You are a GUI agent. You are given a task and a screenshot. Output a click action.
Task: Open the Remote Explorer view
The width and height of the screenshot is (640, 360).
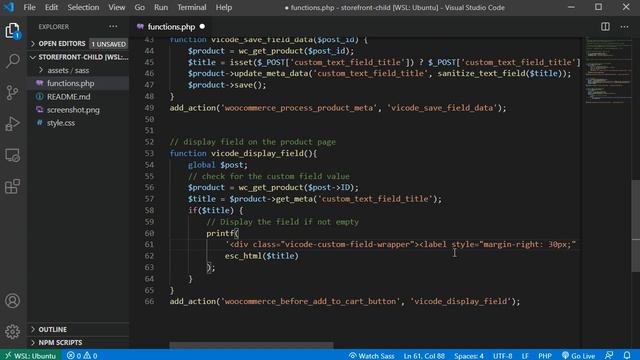pyautogui.click(x=12, y=155)
